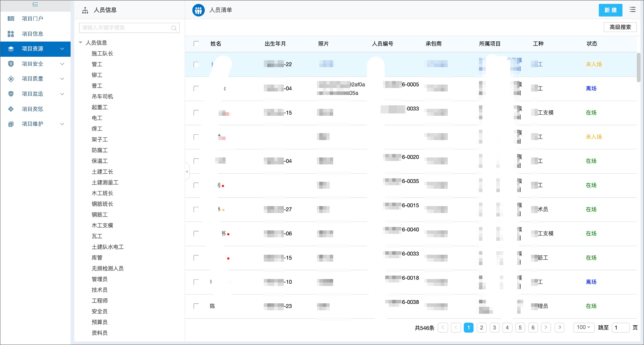The height and width of the screenshot is (345, 644).
Task: Collapse the 人员信息 tree node triangle
Action: (81, 42)
